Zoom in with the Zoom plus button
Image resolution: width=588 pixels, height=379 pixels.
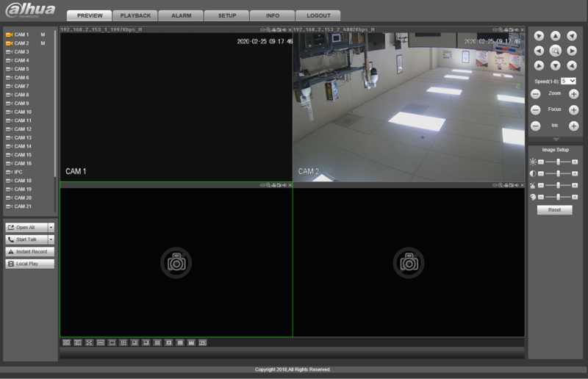[574, 94]
